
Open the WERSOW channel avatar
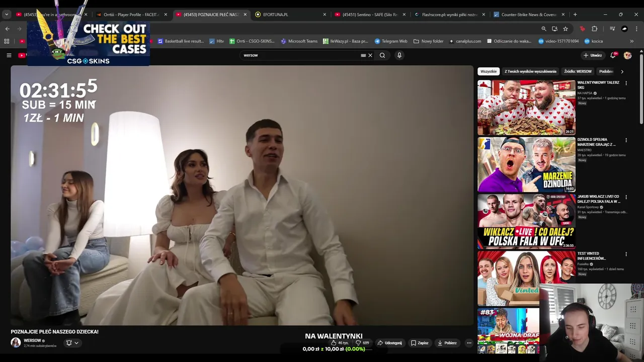click(16, 342)
